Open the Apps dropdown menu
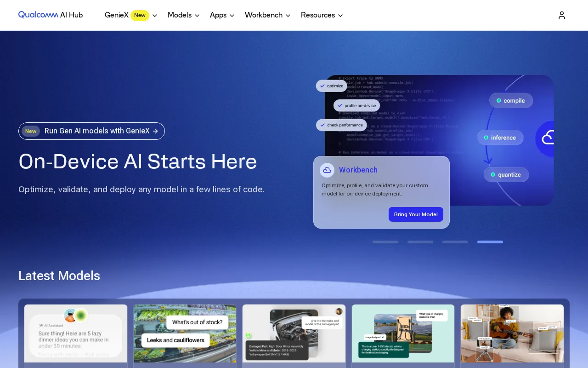The image size is (588, 368). 222,15
